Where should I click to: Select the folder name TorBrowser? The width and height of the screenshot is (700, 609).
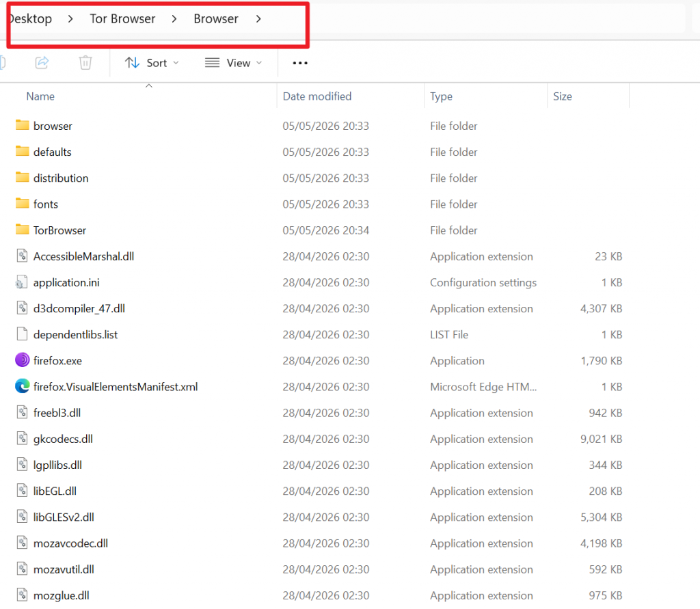click(60, 230)
